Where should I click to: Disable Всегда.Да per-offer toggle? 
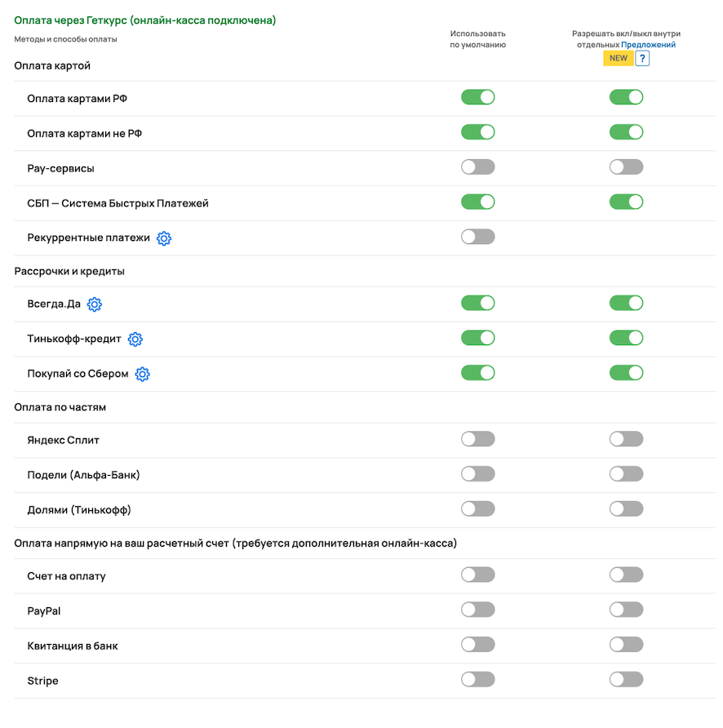point(626,304)
